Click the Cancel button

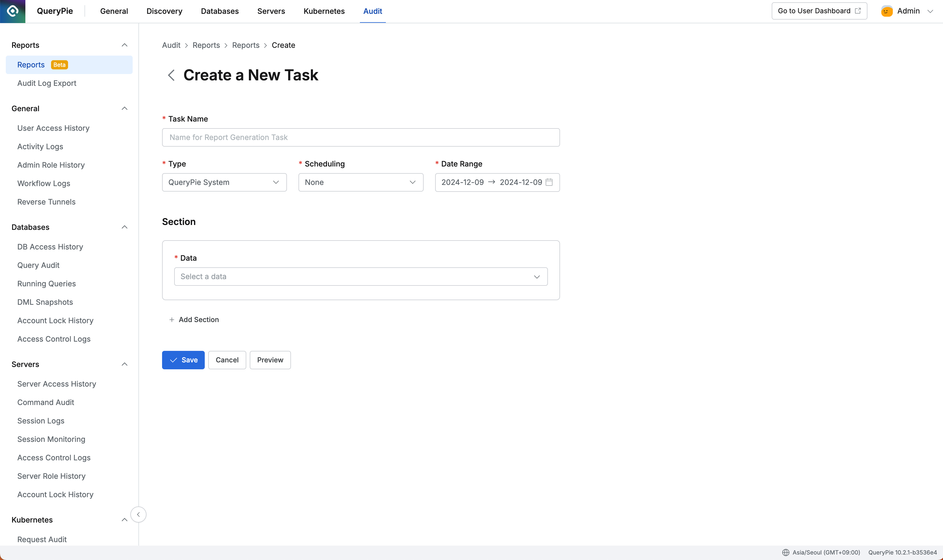click(227, 360)
